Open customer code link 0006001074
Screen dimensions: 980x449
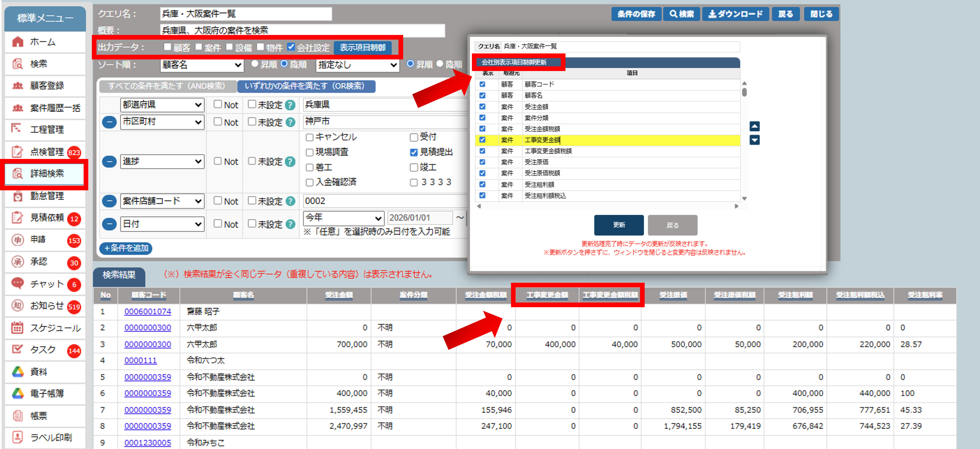pos(148,311)
